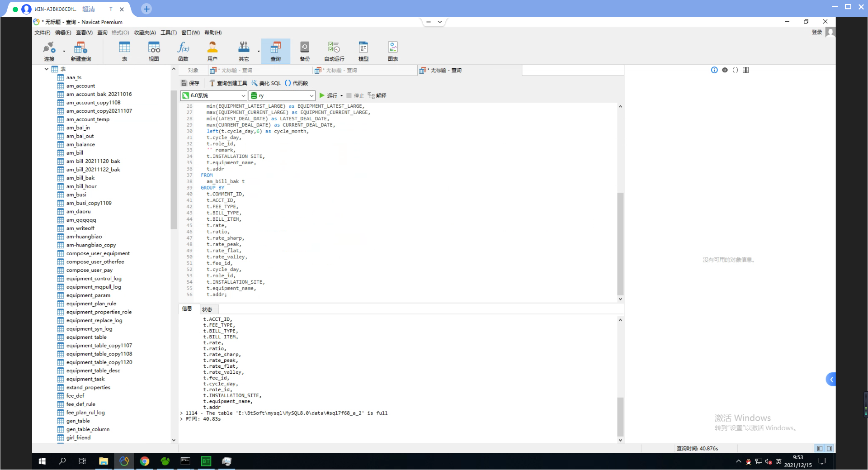Select am_bill_bak table in tree
The image size is (868, 470).
[80, 178]
